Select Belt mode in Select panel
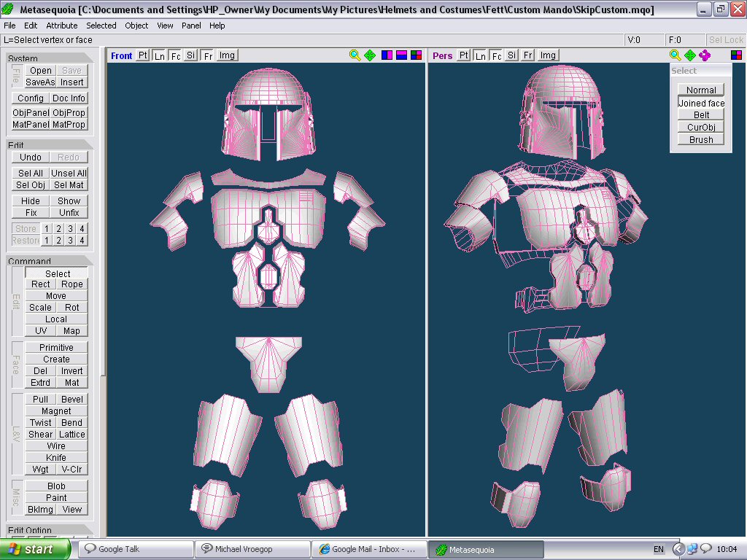This screenshot has height=560, width=747. 701,114
